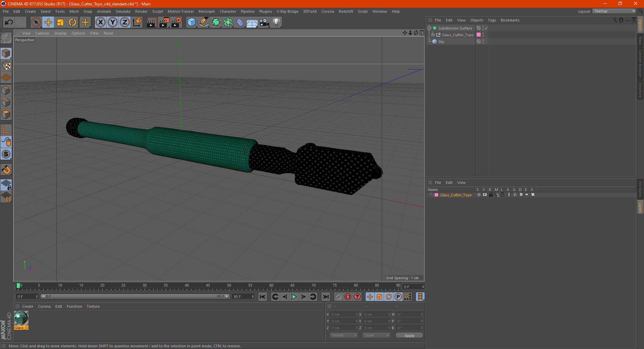Select the Move tool in top toolbar

[48, 22]
